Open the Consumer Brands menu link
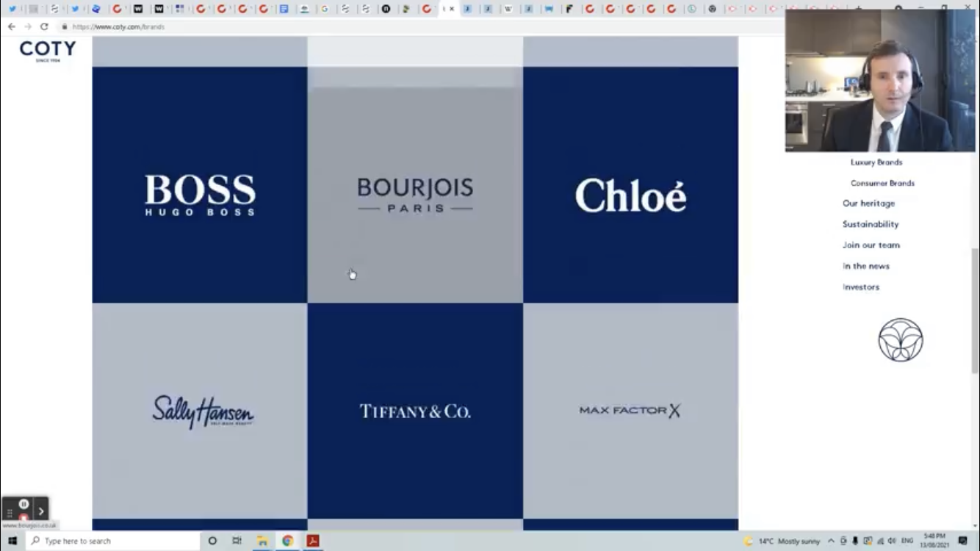 [x=882, y=183]
